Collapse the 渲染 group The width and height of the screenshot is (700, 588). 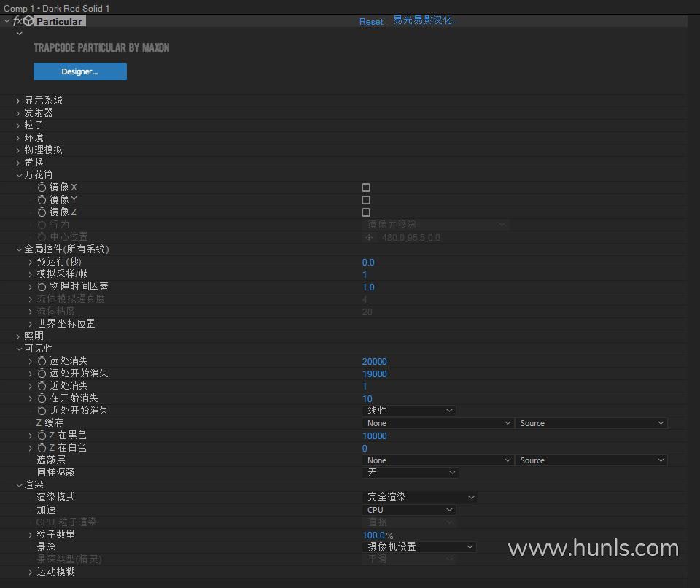19,485
